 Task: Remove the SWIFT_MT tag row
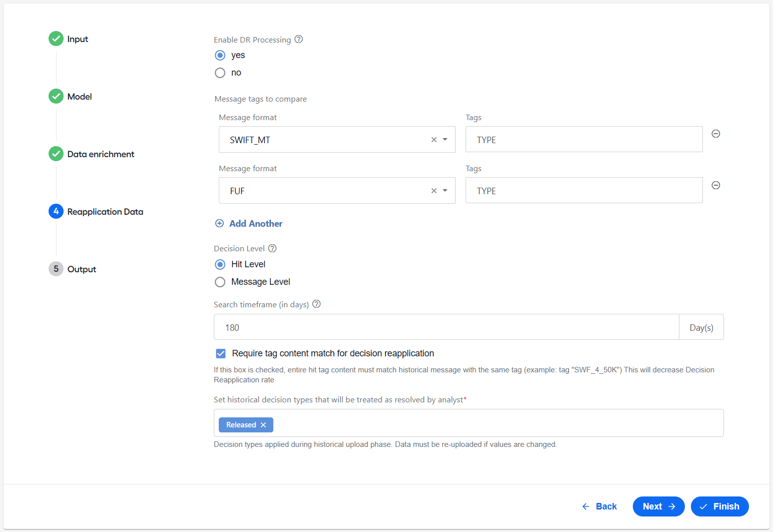pyautogui.click(x=716, y=134)
